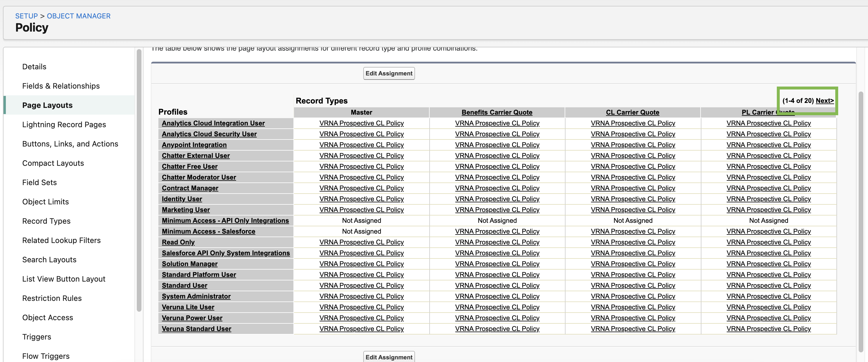The width and height of the screenshot is (868, 362).
Task: Open the CL Carrier Quote record type header
Action: 632,112
